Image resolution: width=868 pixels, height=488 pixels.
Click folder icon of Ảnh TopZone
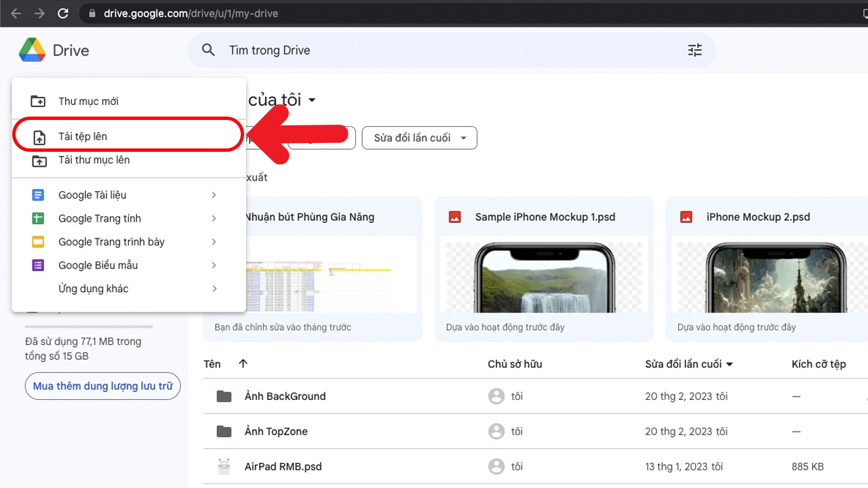point(224,432)
